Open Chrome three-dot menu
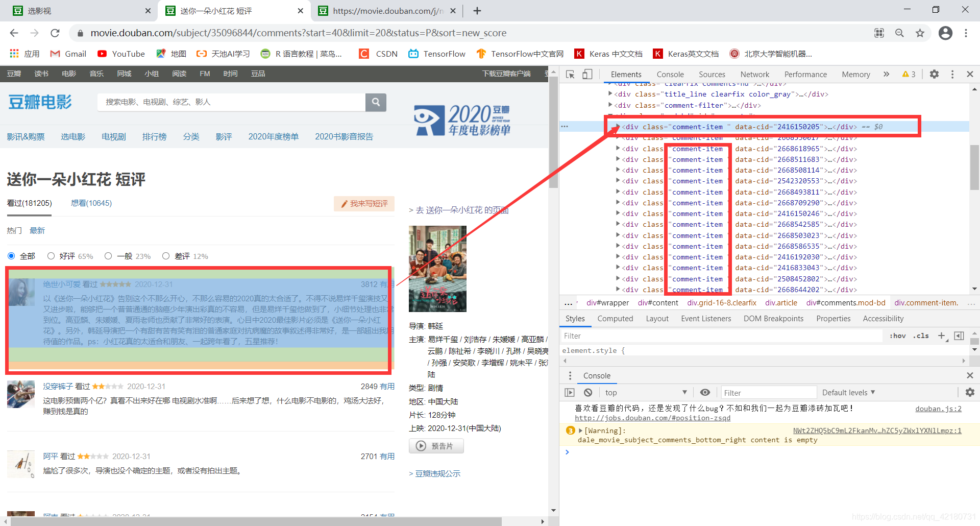Screen dimensions: 980x526 (966, 33)
